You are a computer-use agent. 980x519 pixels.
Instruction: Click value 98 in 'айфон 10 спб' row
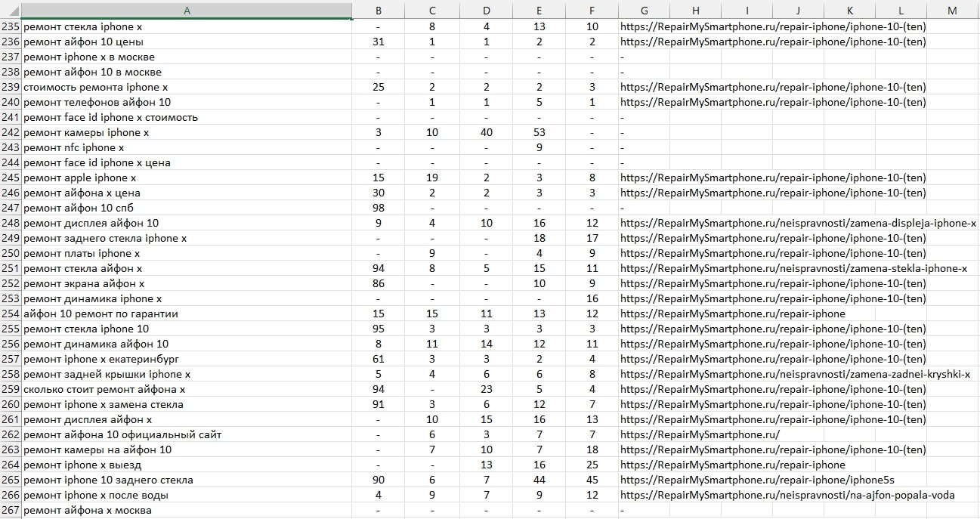(379, 208)
